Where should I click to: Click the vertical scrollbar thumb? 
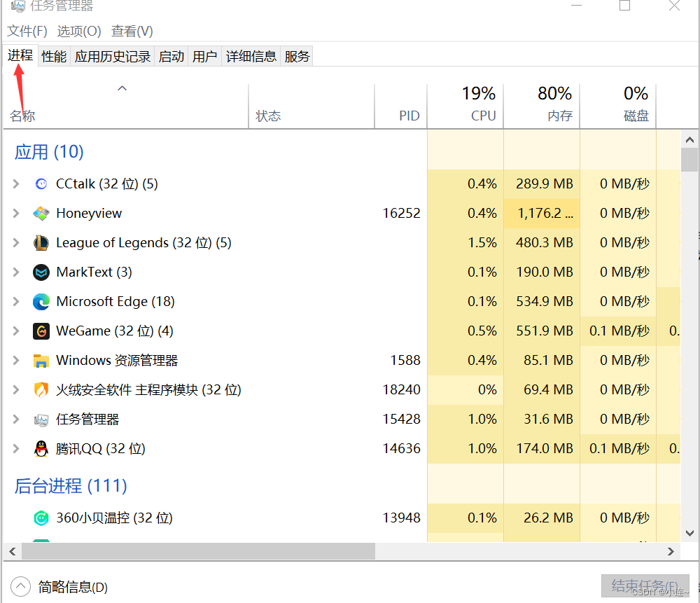689,160
